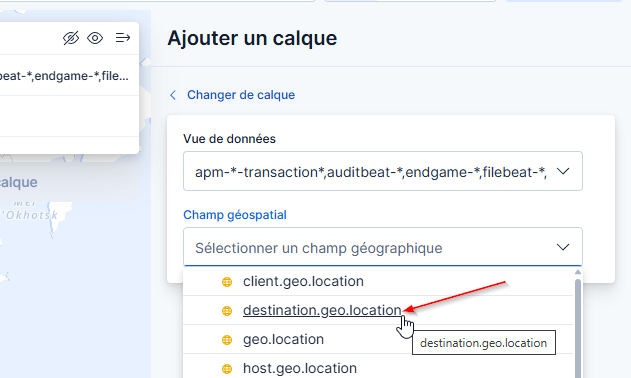The width and height of the screenshot is (631, 378).
Task: Click globe icon beside client.geo.location
Action: click(x=227, y=282)
